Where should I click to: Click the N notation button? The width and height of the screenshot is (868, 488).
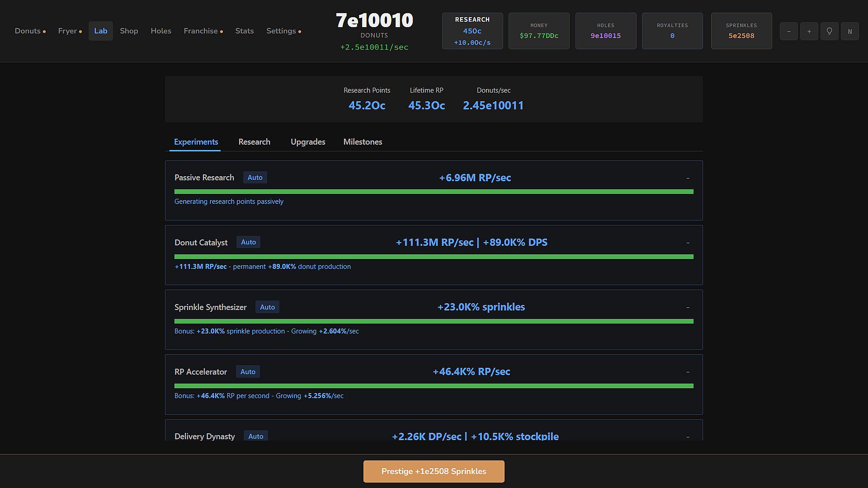coord(849,31)
